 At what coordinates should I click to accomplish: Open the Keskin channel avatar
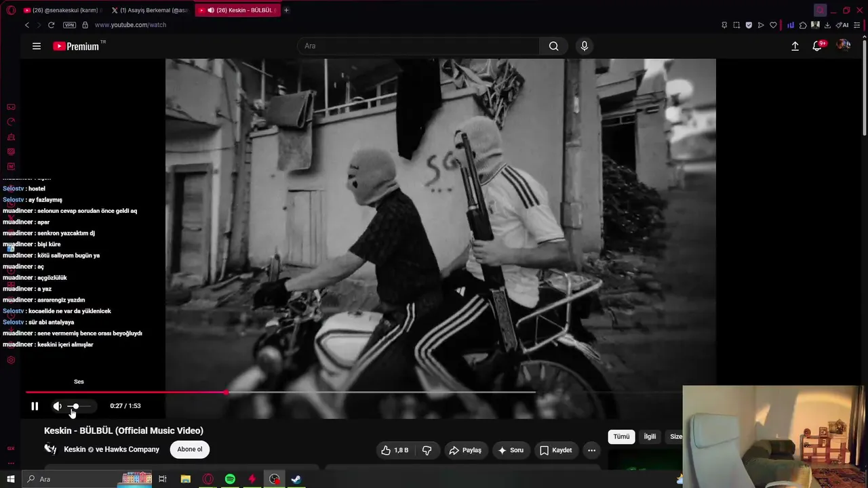coord(50,449)
